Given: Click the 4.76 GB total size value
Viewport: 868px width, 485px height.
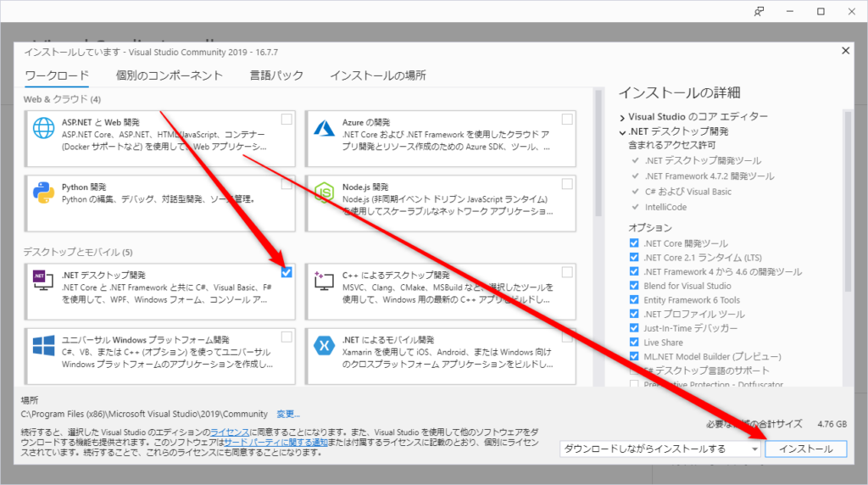Looking at the screenshot, I should [832, 424].
